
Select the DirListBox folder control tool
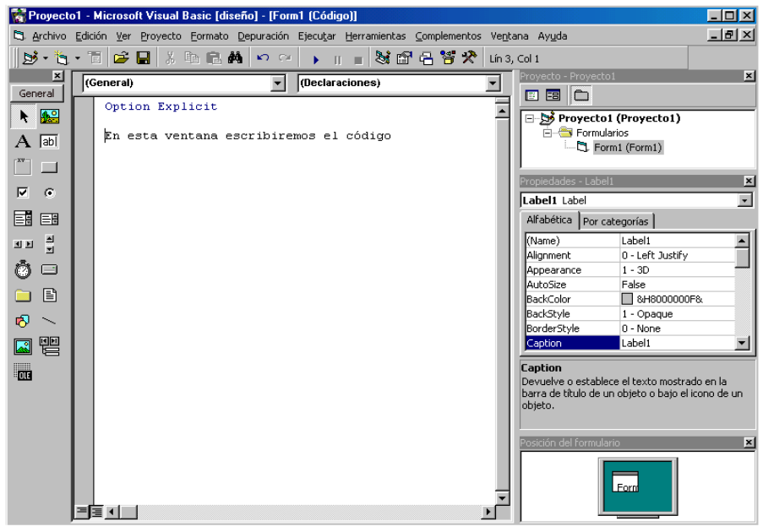click(x=23, y=296)
